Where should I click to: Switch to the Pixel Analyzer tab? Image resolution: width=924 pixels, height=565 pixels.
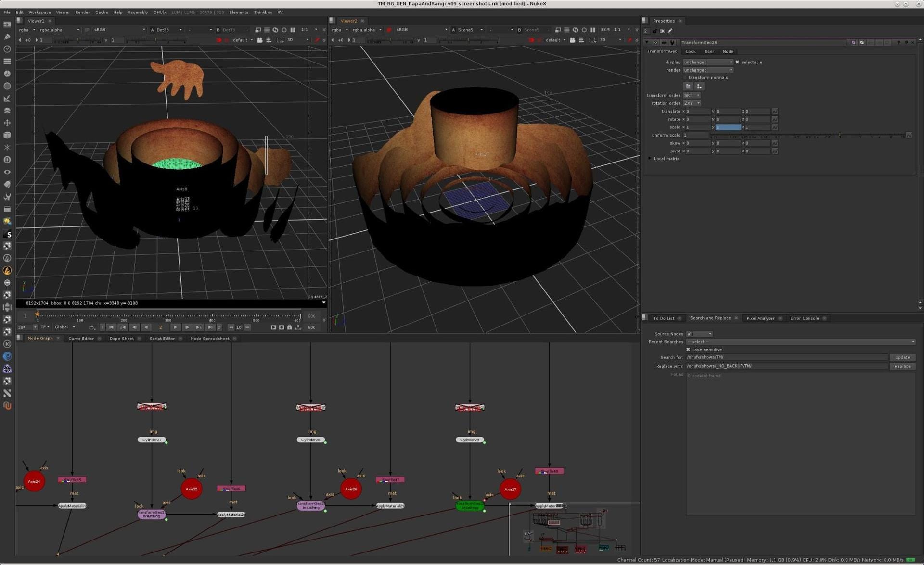tap(760, 318)
